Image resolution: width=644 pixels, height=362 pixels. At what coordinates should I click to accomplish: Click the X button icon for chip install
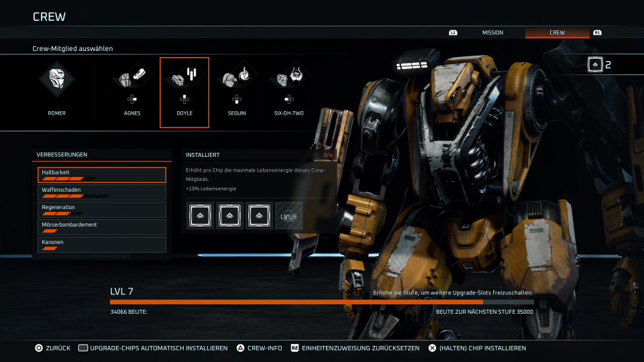click(432, 348)
